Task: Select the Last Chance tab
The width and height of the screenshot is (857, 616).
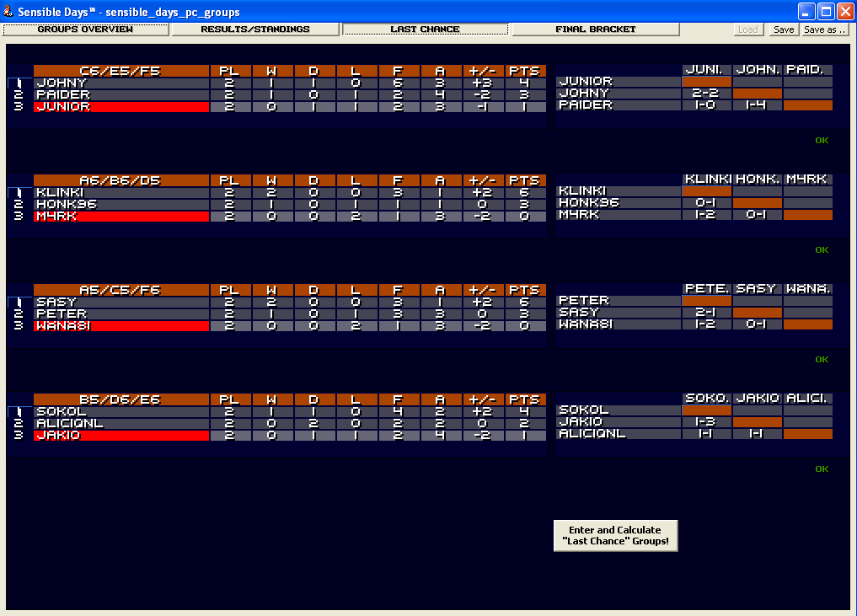Action: tap(425, 29)
